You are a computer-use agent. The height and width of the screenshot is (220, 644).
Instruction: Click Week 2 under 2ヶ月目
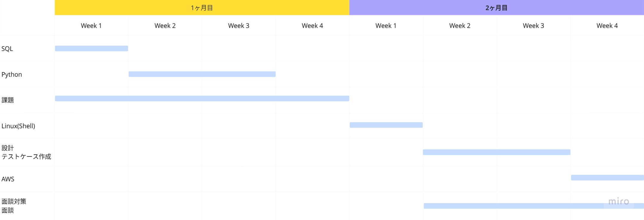[460, 26]
